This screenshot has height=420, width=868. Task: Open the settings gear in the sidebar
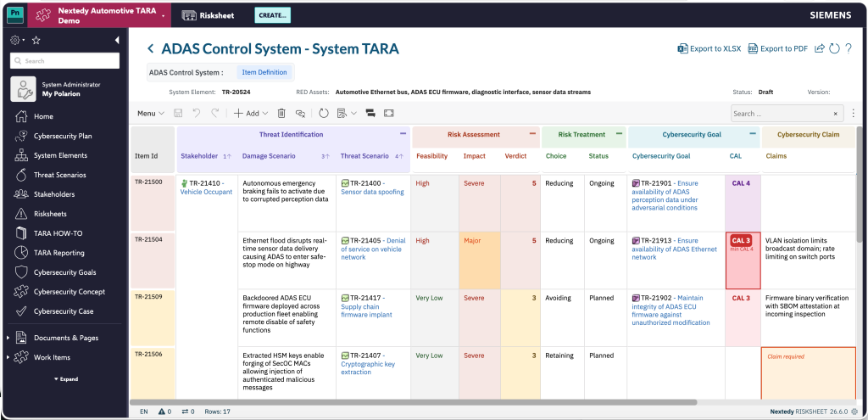pos(15,41)
